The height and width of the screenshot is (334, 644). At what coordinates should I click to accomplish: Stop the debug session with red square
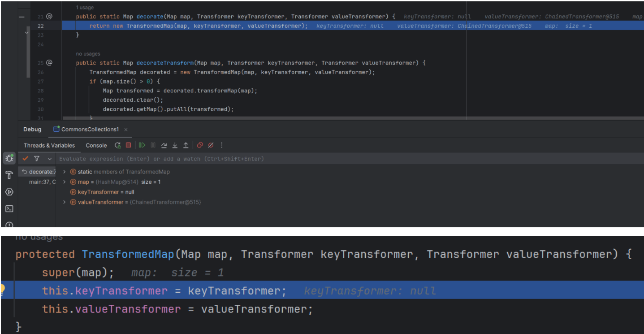[x=129, y=145]
